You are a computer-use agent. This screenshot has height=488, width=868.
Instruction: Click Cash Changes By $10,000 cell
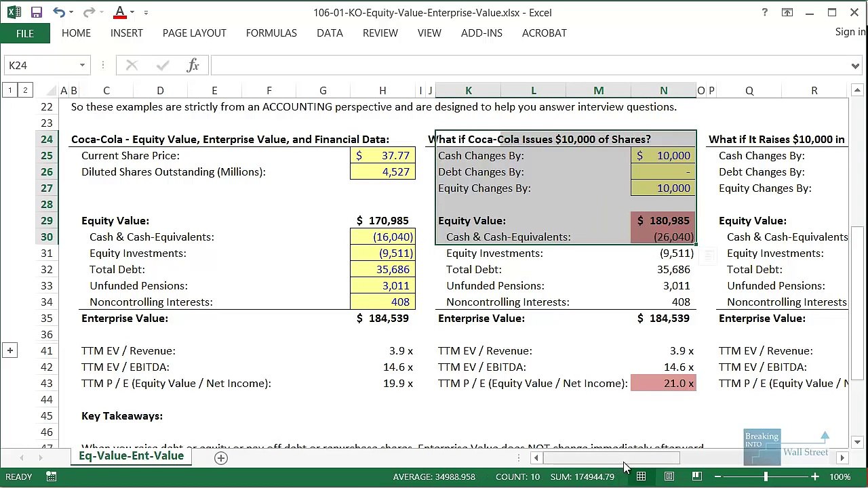[663, 155]
